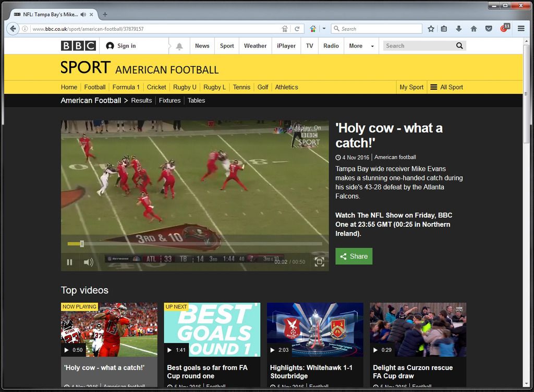534x392 pixels.
Task: Reload the page with the refresh icon
Action: [x=297, y=29]
